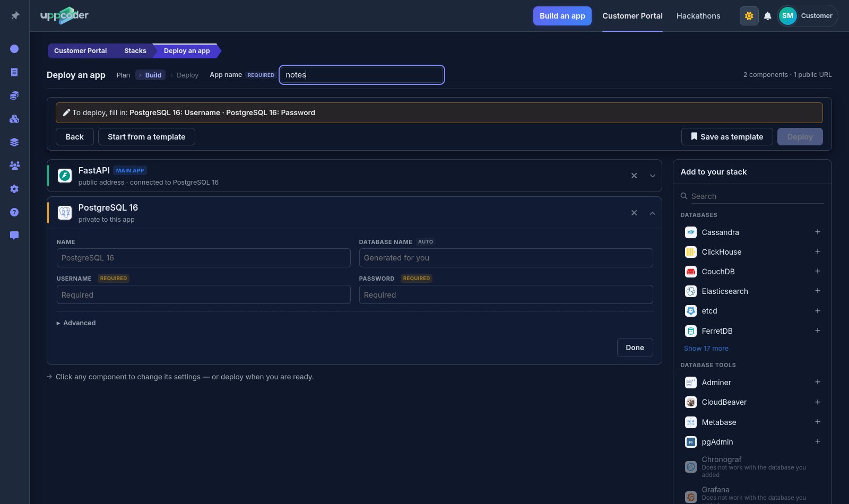849x504 pixels.
Task: Click Save as template
Action: [727, 137]
